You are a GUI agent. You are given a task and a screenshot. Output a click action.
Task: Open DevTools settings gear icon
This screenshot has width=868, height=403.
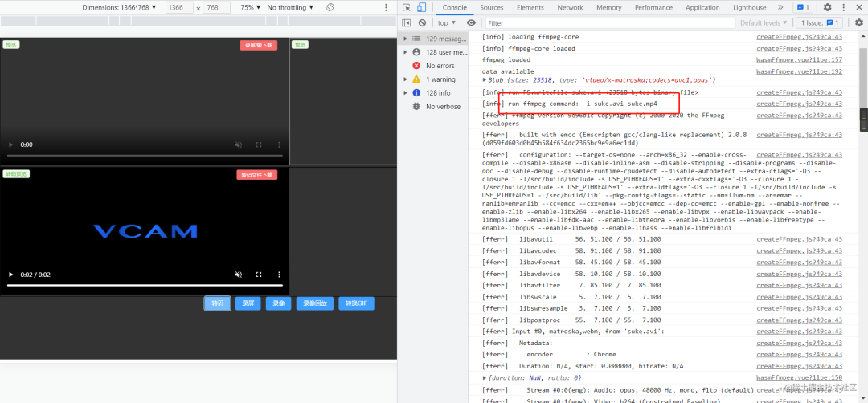point(827,8)
